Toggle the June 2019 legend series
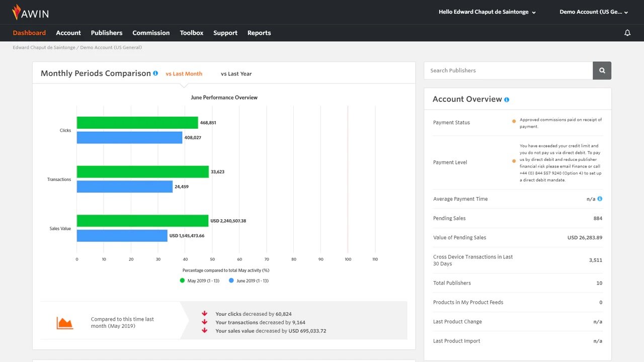644x362 pixels. point(249,281)
